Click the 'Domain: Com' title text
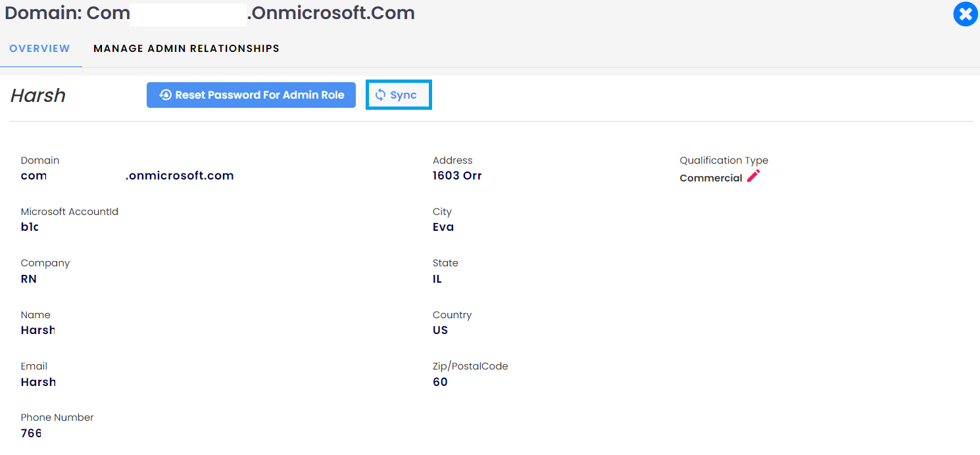This screenshot has width=980, height=455. pyautogui.click(x=68, y=13)
